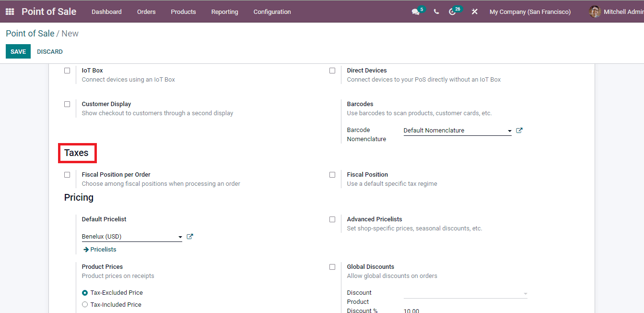Click the SAVE button
Viewport: 644px width, 313px height.
[18, 51]
